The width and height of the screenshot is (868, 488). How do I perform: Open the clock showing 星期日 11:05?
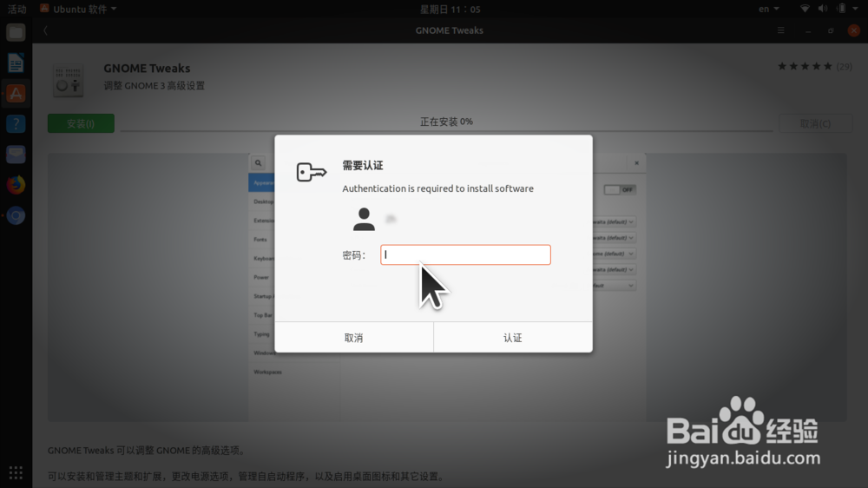(450, 9)
